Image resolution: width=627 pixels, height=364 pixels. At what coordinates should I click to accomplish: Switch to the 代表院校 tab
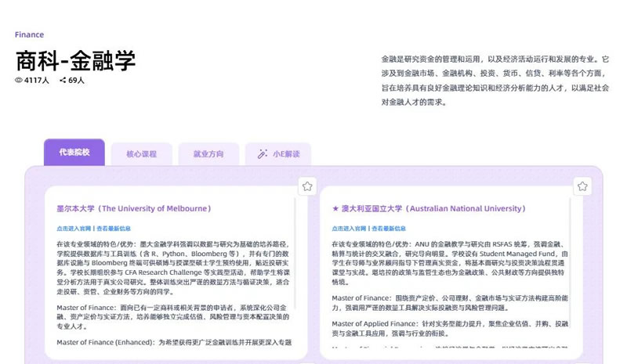point(74,152)
